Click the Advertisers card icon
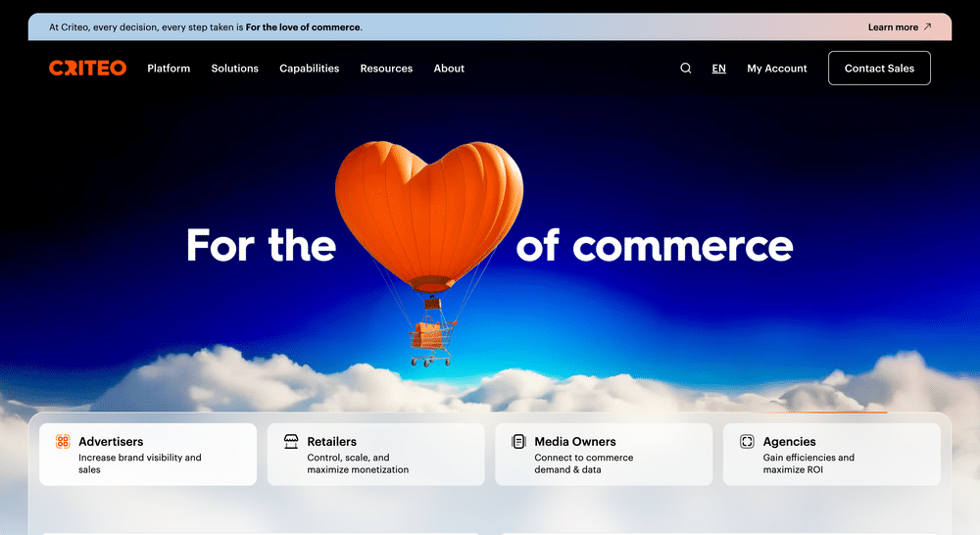 [63, 441]
